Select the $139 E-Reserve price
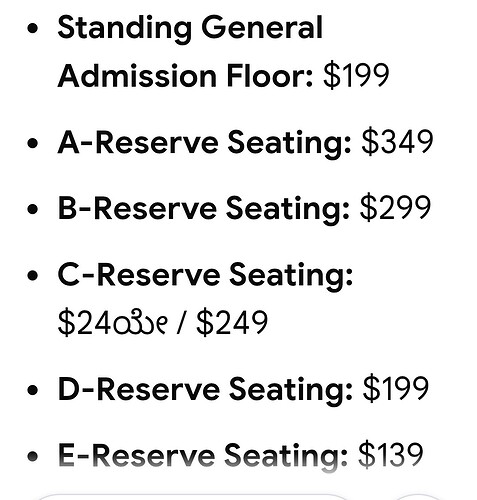 coord(391,455)
